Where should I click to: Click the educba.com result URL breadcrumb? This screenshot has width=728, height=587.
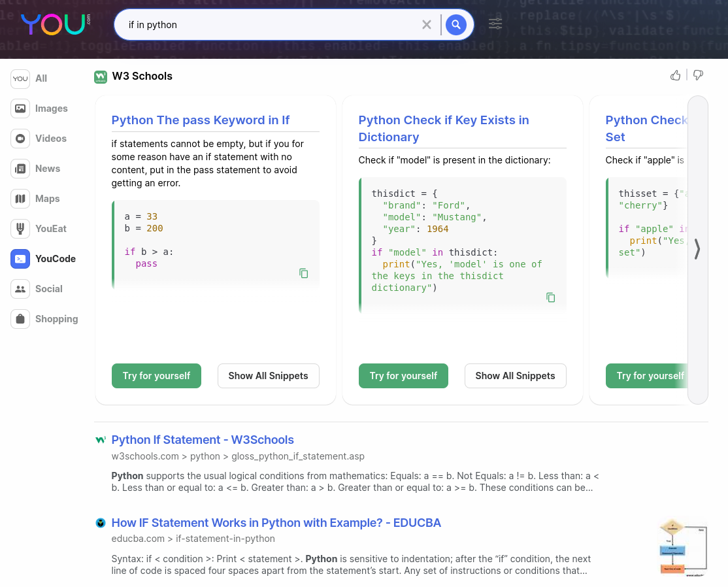(x=193, y=539)
